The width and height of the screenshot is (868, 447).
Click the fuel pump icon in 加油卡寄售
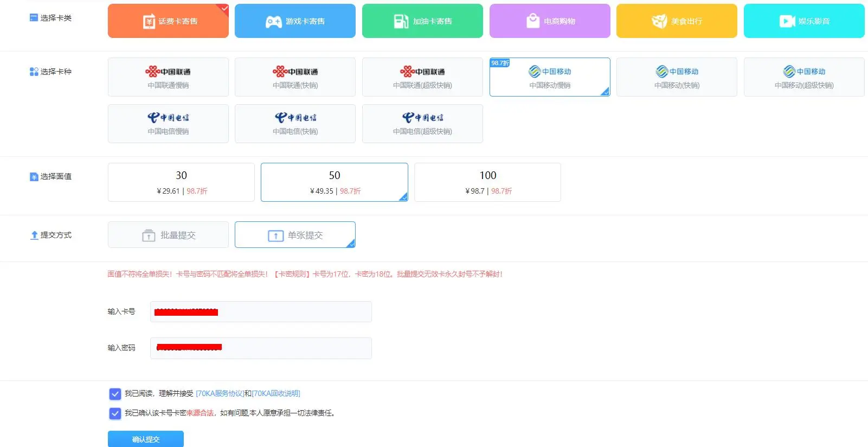[x=401, y=21]
